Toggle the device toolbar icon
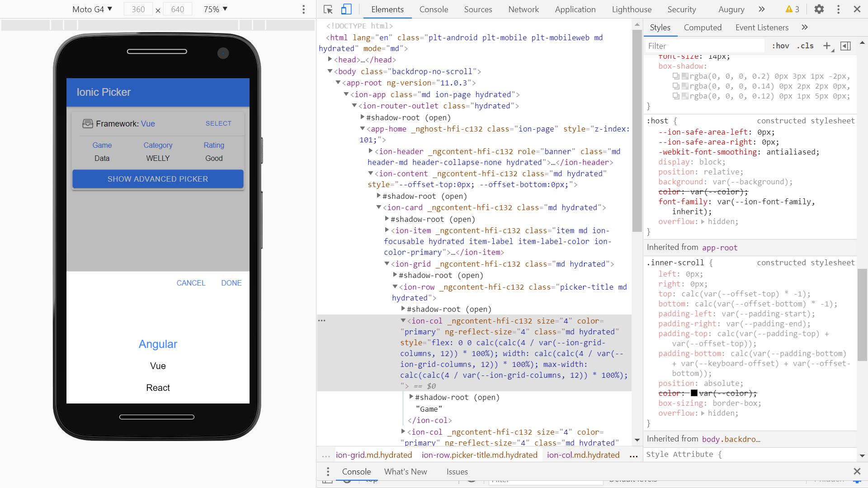This screenshot has height=488, width=868. click(x=346, y=9)
